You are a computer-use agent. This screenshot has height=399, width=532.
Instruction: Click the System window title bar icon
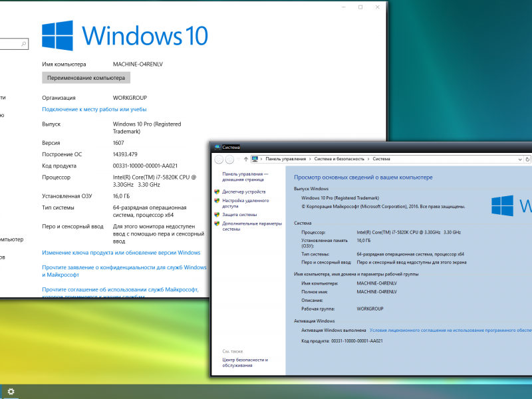217,147
